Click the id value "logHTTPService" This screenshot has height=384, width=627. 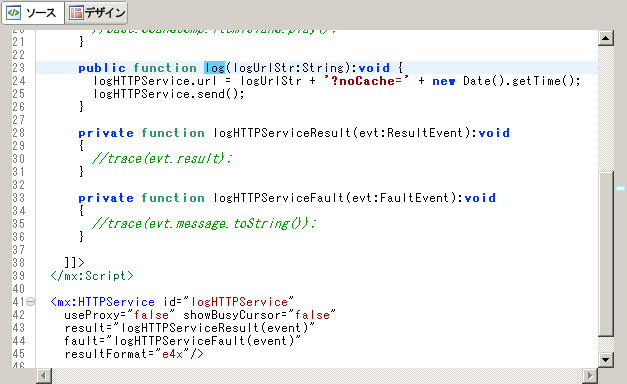click(x=240, y=302)
